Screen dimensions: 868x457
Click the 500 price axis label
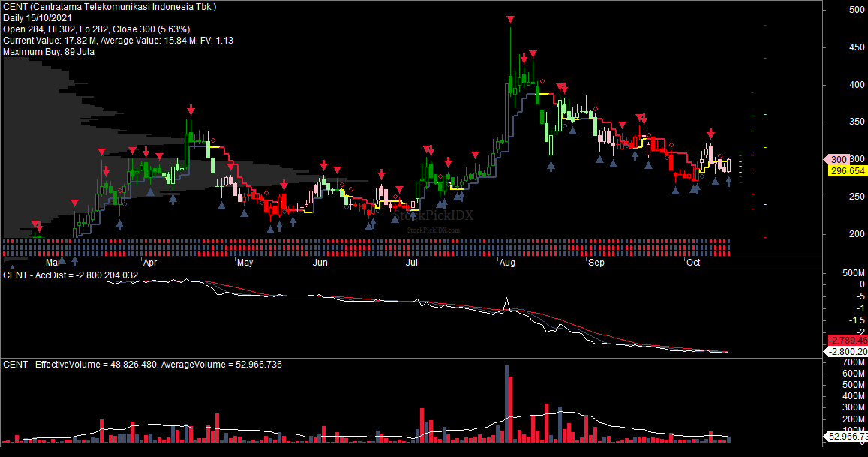point(857,10)
